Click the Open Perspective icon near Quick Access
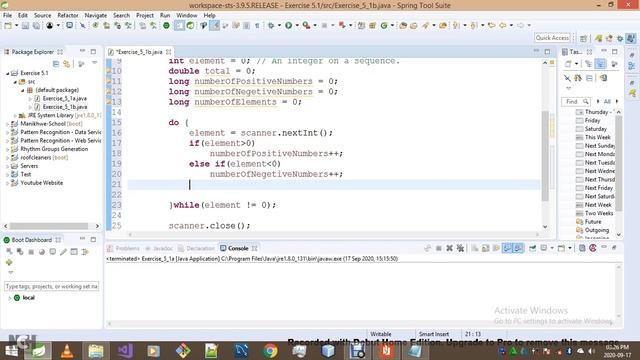 583,38
